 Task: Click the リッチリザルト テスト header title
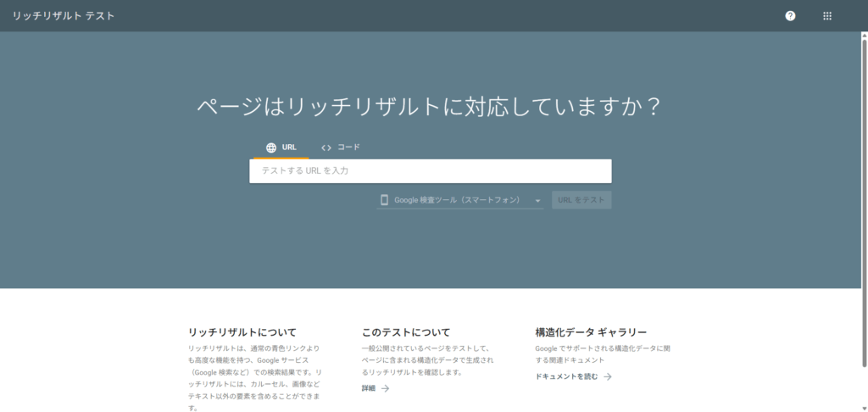pos(63,16)
